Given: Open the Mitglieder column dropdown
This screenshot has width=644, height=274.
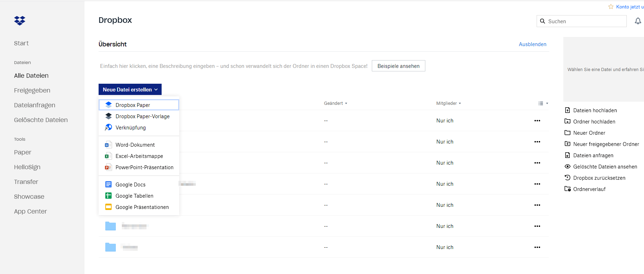Looking at the screenshot, I should pos(448,103).
